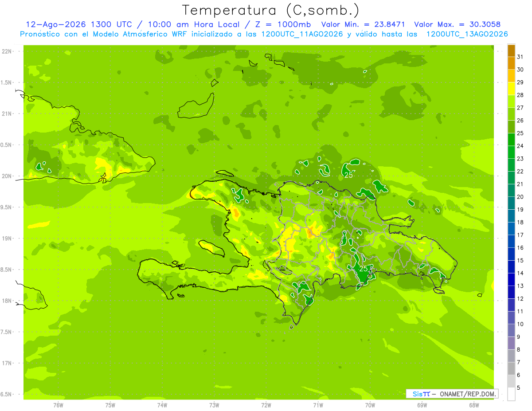The image size is (532, 411).
Task: Click the longitude label "74W"
Action: tap(162, 405)
